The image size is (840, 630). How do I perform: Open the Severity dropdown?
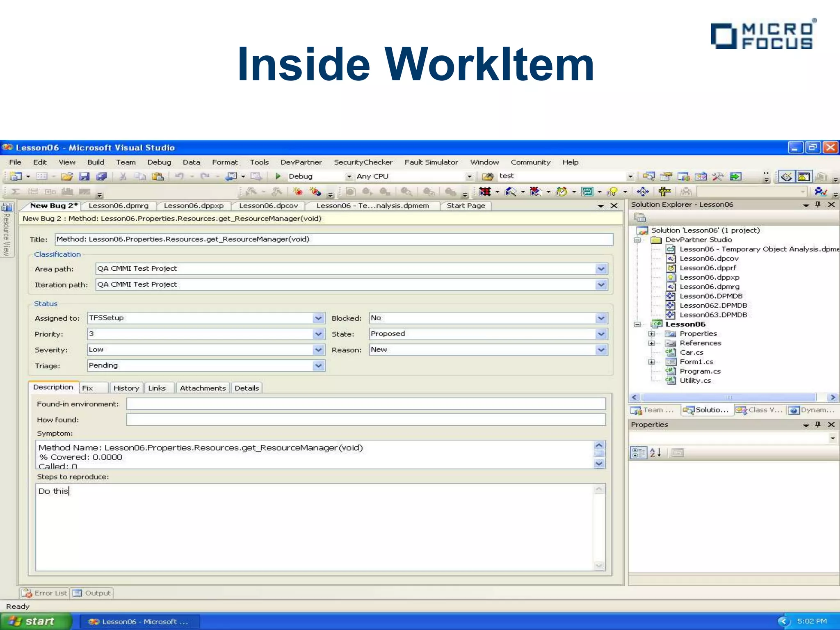(318, 350)
